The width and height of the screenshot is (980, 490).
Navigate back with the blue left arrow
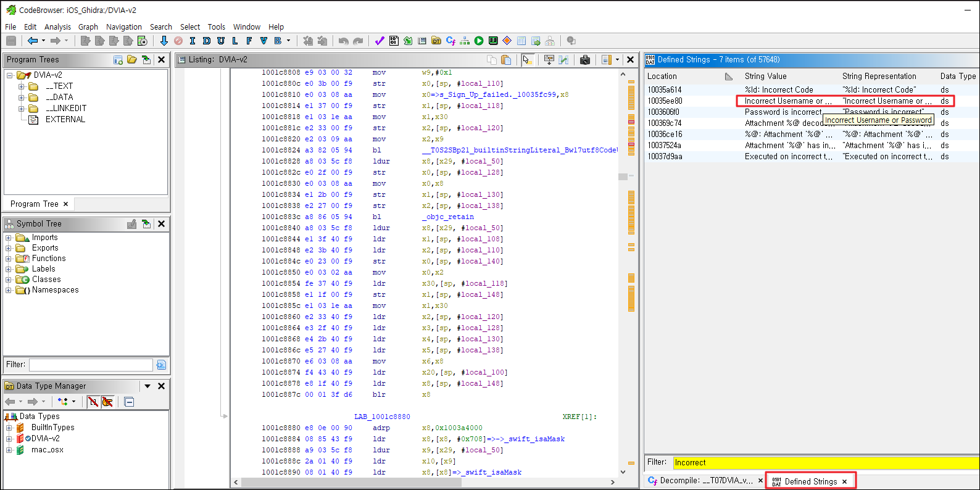point(32,41)
